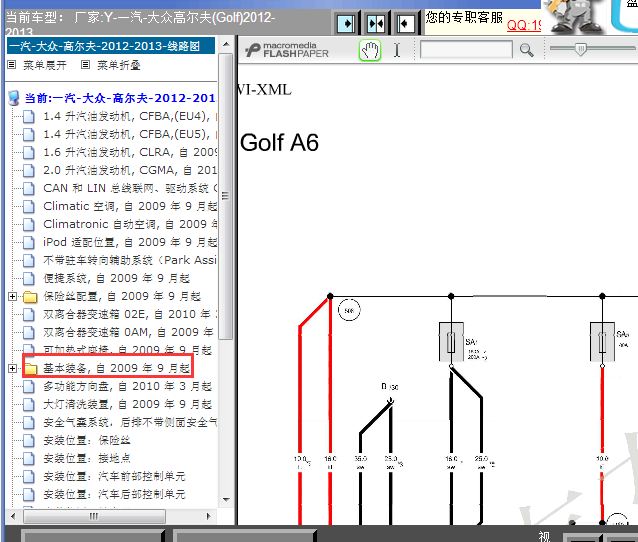Open 2.0 升汽油发动机, CGMA entry
The height and width of the screenshot is (542, 638).
[130, 170]
